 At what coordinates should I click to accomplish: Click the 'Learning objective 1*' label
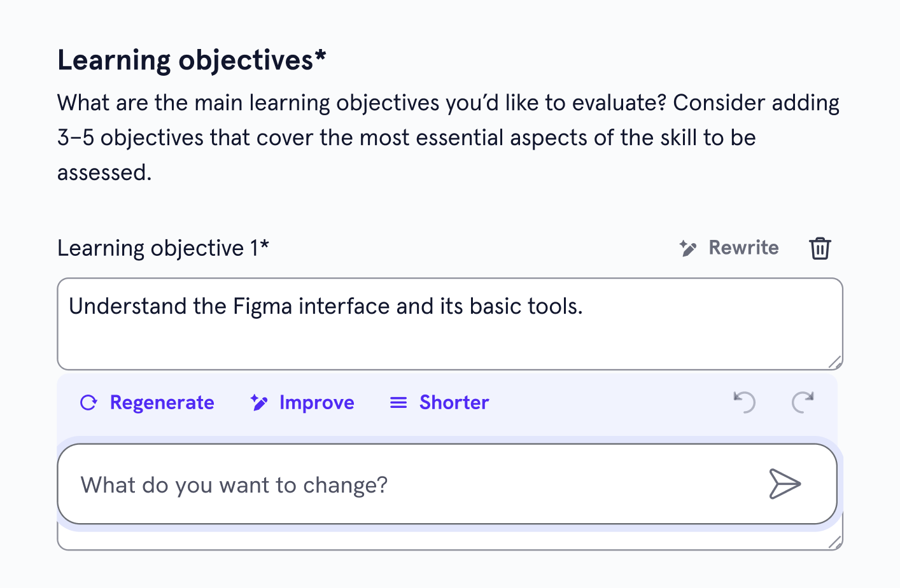[x=164, y=248]
